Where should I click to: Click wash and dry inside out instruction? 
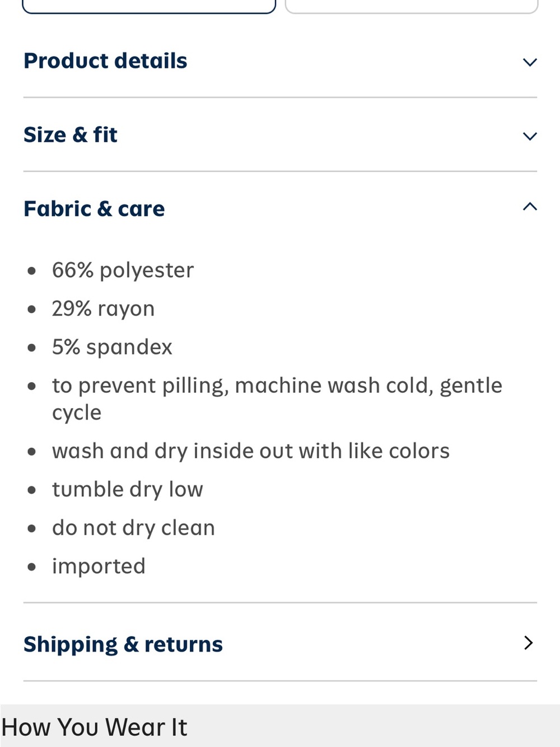(250, 451)
